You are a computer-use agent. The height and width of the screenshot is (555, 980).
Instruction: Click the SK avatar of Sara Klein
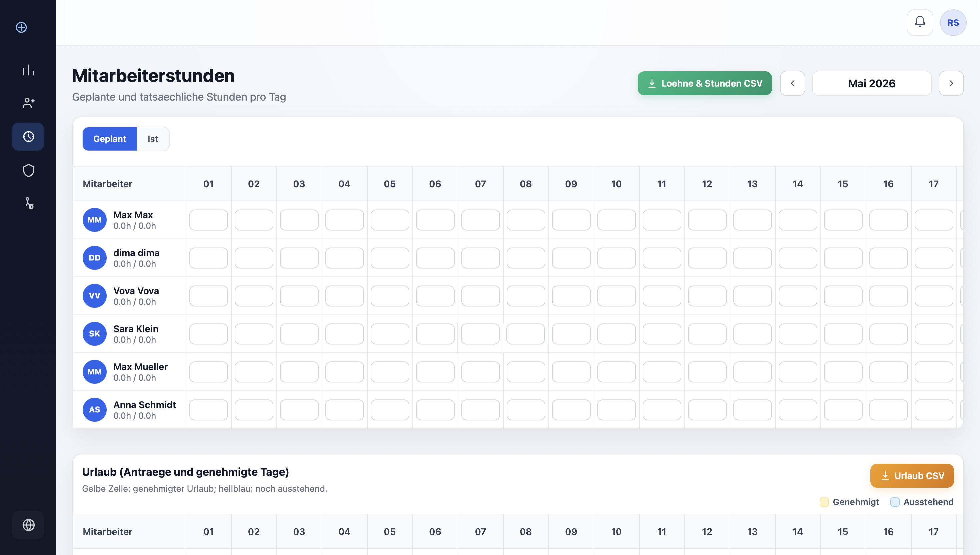point(95,334)
